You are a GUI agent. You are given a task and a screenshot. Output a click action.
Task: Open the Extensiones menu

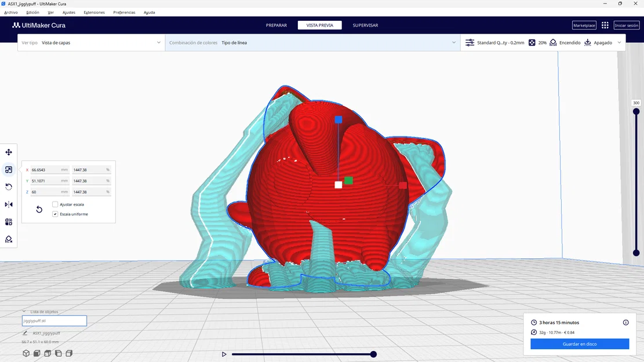pyautogui.click(x=94, y=12)
